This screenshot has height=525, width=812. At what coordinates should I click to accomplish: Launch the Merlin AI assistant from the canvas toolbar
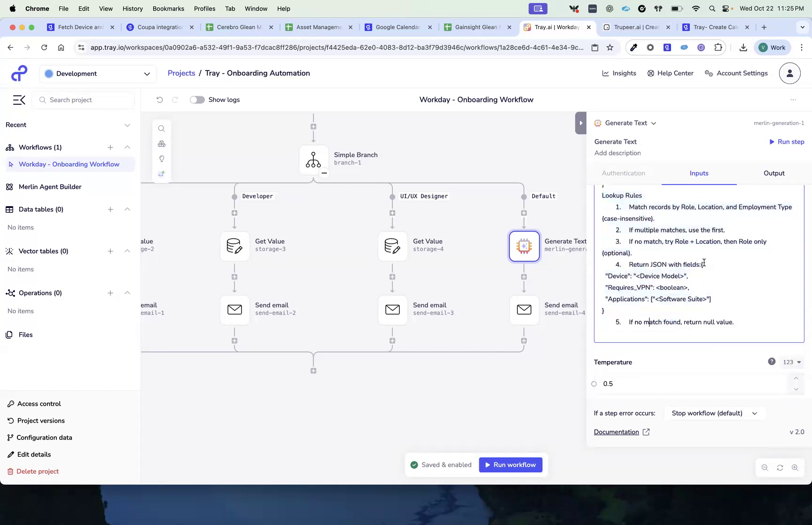162,174
